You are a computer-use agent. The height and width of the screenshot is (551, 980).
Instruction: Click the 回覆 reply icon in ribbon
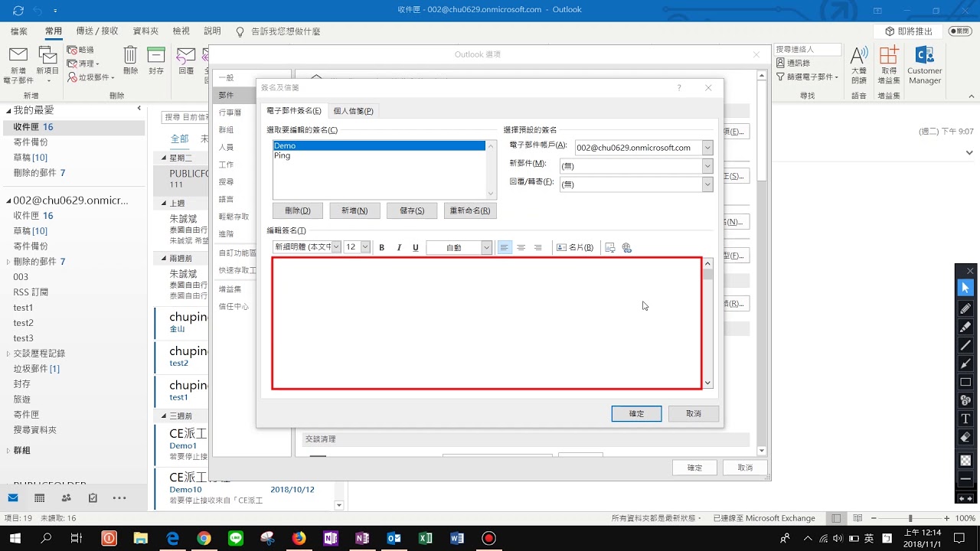point(186,55)
